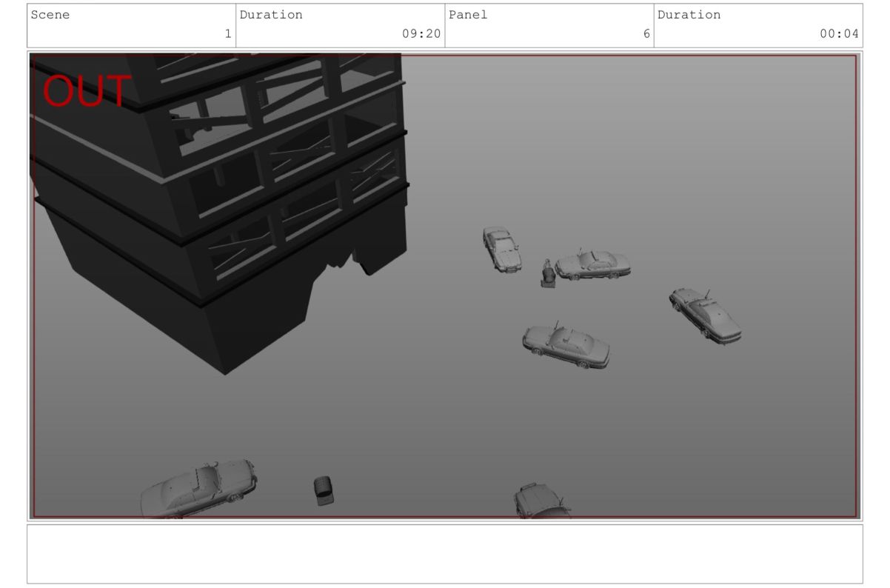Screen dimensions: 890x588
Task: Click the Scene header label
Action: point(50,15)
